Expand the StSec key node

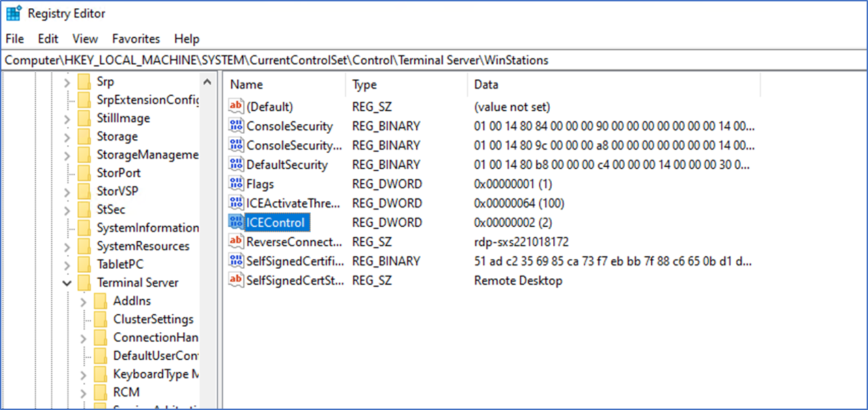pos(67,209)
